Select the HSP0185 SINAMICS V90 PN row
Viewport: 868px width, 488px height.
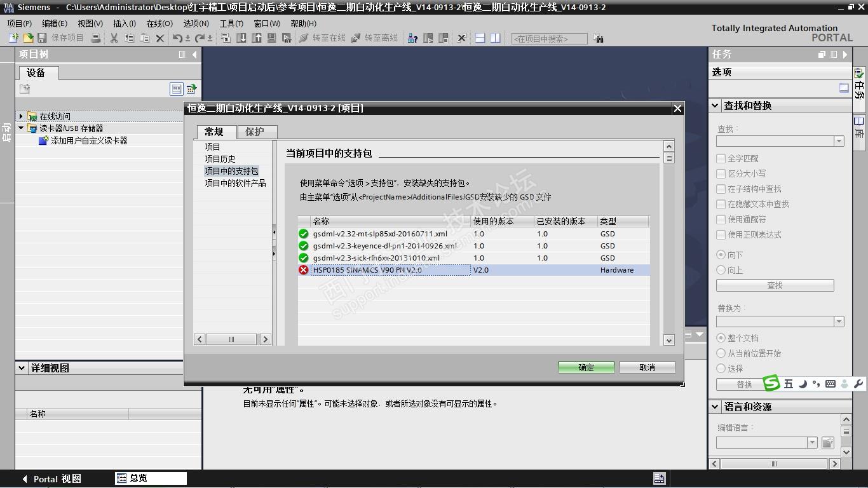[474, 270]
